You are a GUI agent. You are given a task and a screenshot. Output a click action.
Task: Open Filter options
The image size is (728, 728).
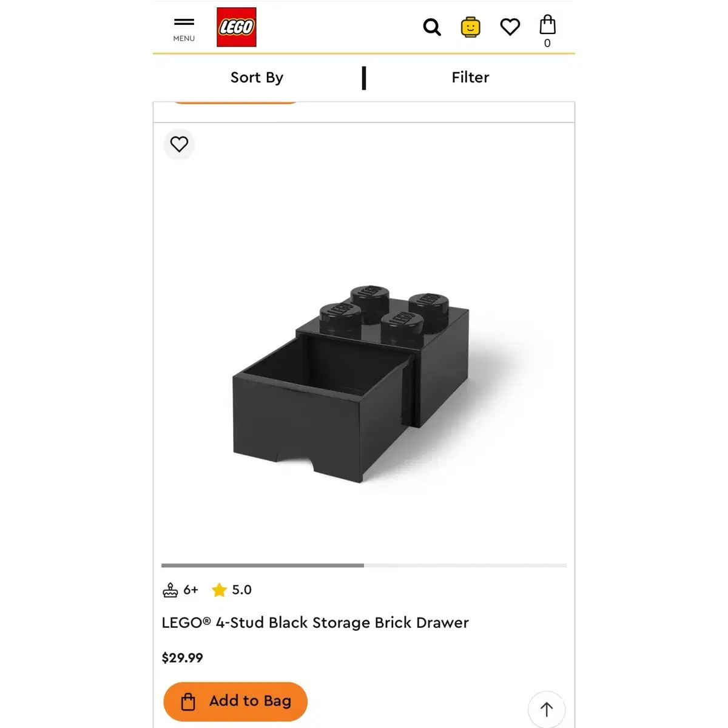[470, 78]
